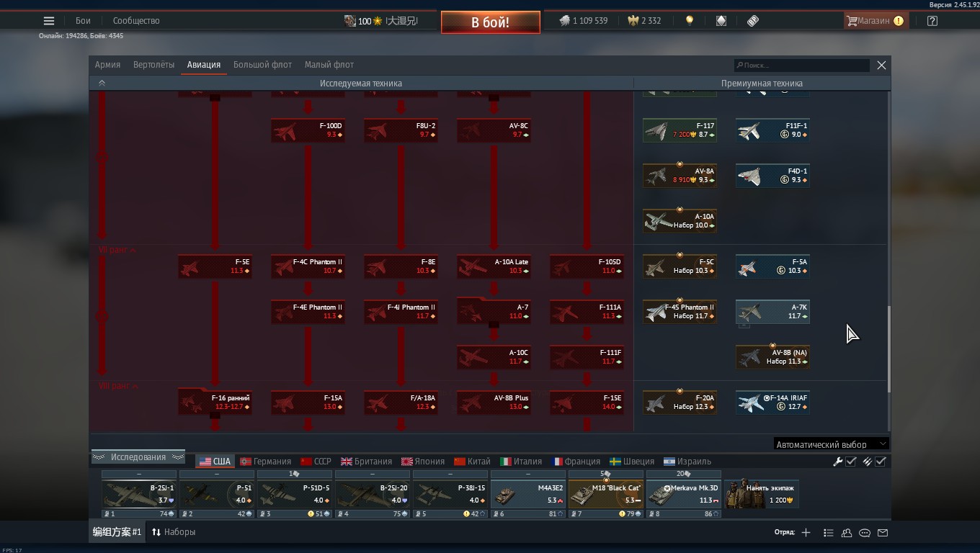980x553 pixels.
Task: Switch to the Малый флот tab
Action: pos(329,65)
